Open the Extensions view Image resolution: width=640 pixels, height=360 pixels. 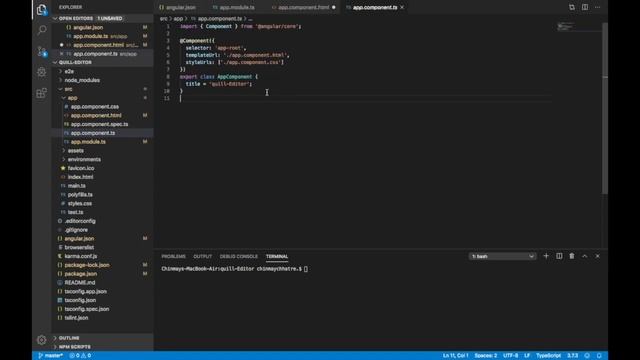[42, 93]
